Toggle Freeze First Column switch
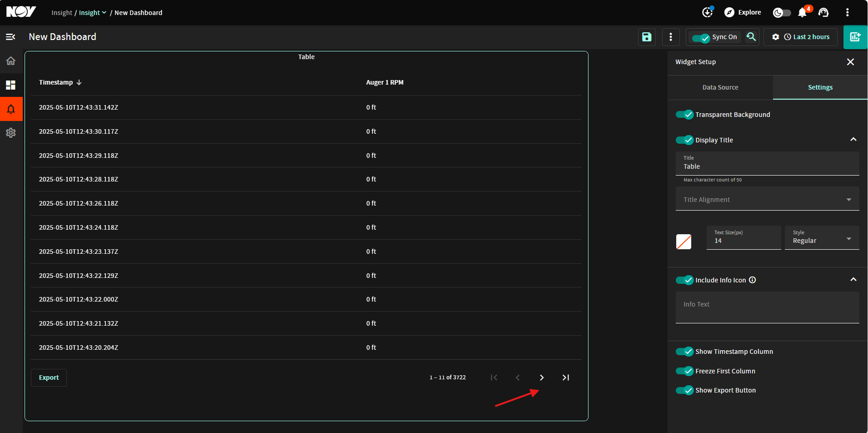Viewport: 868px width, 433px height. 684,371
